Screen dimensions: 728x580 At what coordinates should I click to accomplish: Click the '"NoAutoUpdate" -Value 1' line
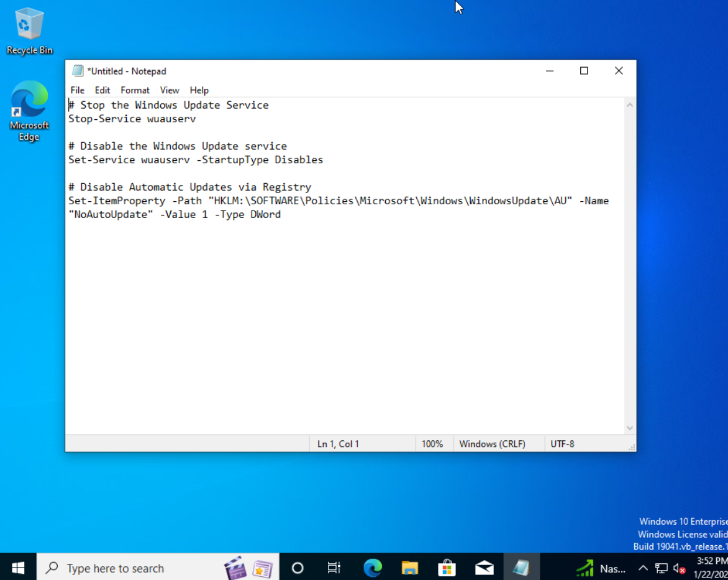175,214
